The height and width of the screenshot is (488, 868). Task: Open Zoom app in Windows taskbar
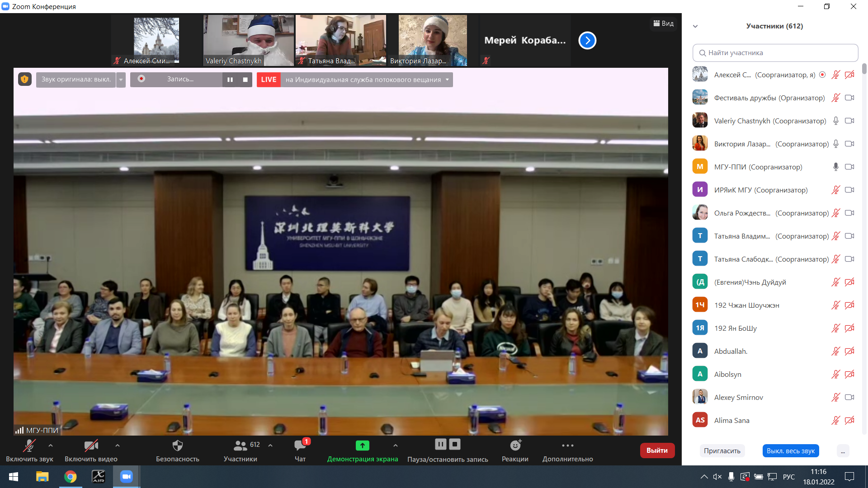pos(126,477)
